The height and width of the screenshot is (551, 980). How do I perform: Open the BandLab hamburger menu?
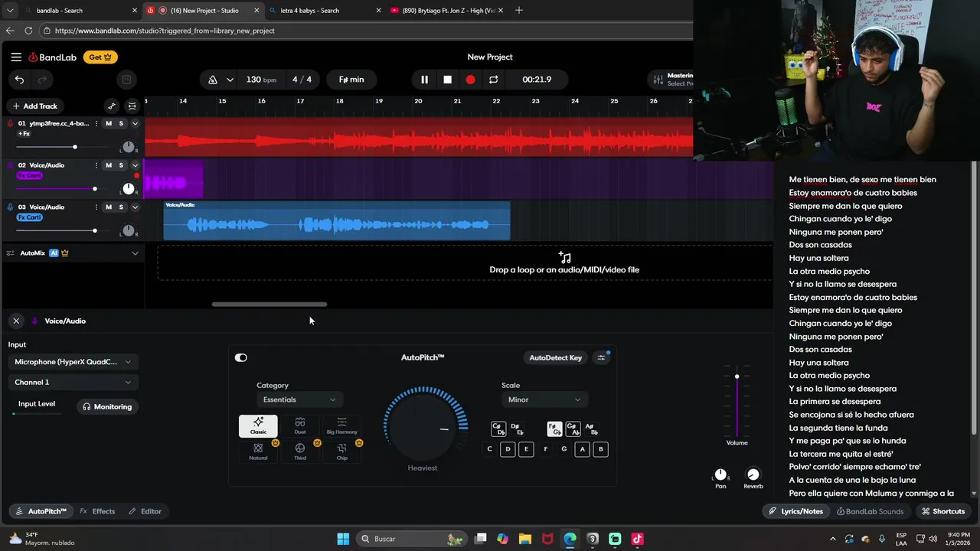(x=16, y=57)
